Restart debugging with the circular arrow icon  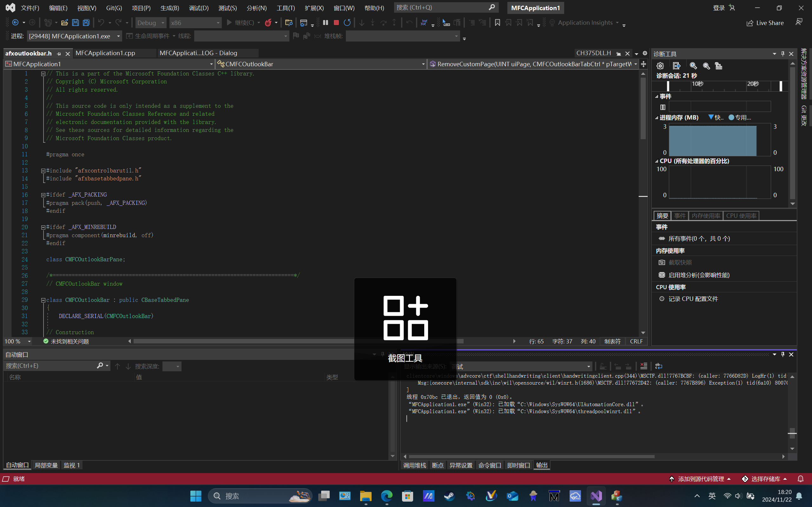click(x=347, y=23)
